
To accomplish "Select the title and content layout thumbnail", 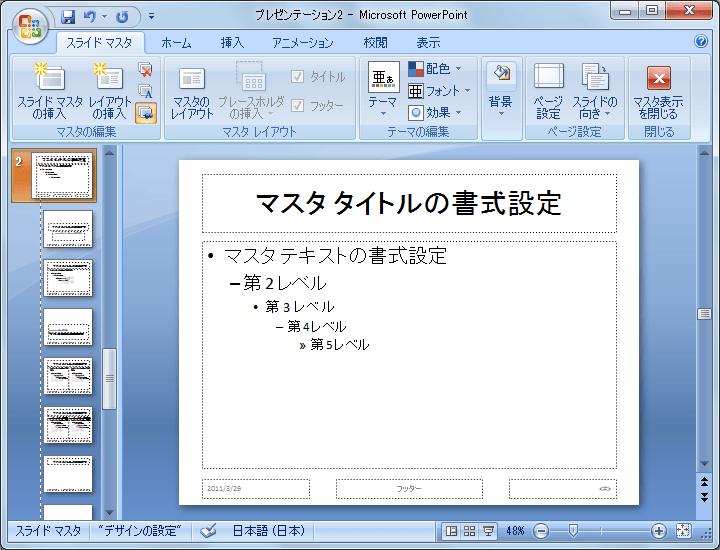I will click(x=68, y=278).
